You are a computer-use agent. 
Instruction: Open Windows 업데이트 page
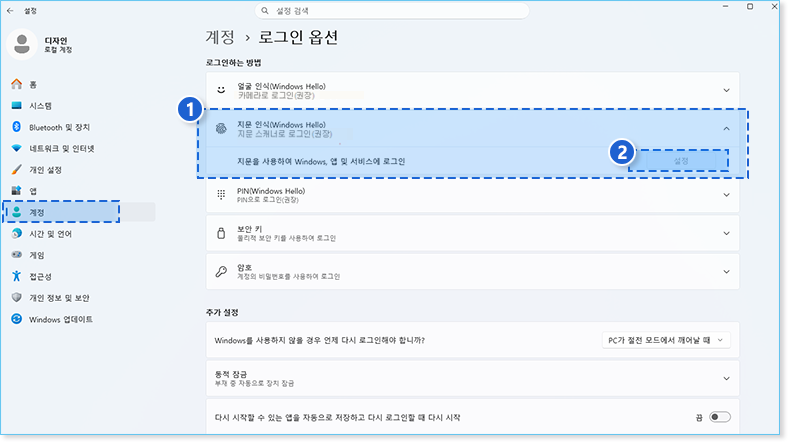point(61,319)
